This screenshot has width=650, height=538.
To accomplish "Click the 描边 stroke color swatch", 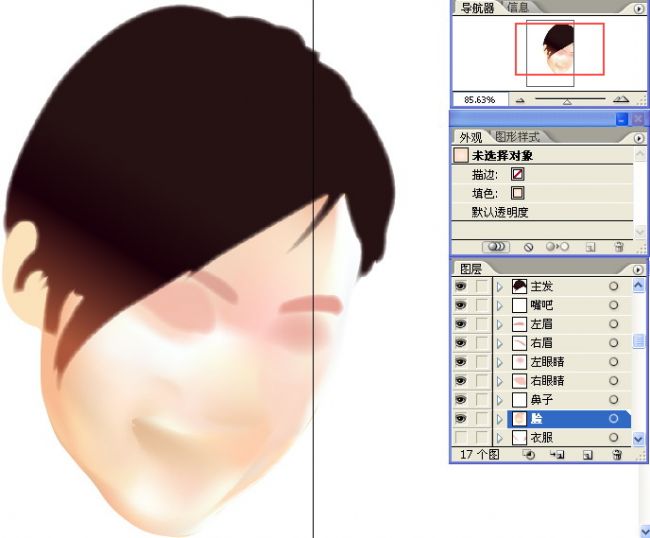I will pos(517,174).
